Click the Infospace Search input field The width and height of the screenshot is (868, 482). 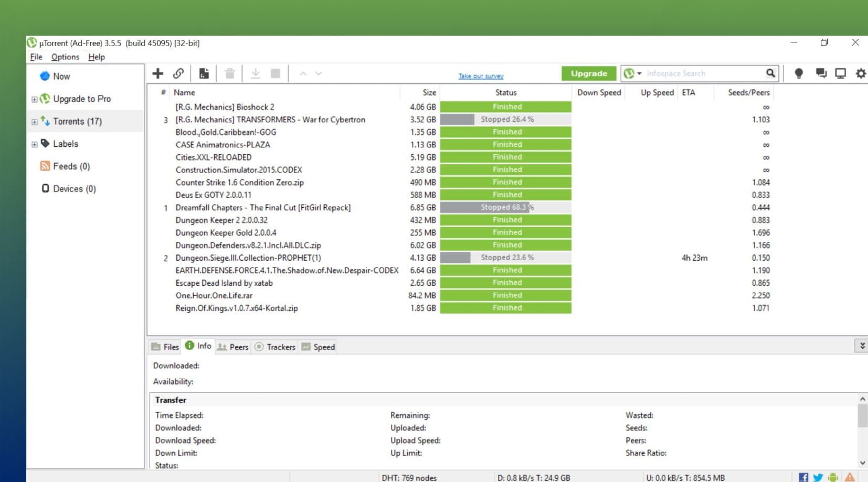point(698,73)
